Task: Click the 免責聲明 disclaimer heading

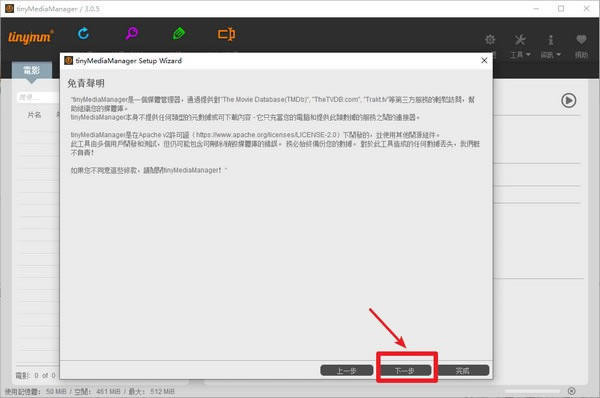Action: click(x=86, y=83)
